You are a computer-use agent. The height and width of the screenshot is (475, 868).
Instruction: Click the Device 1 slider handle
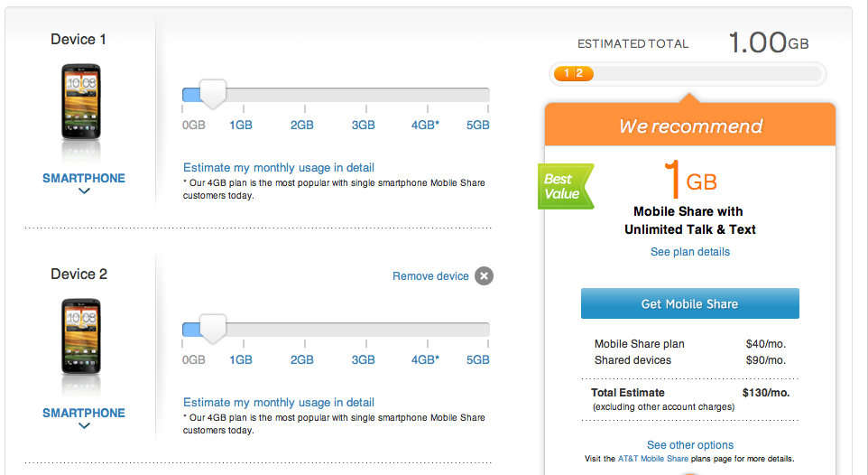pyautogui.click(x=213, y=94)
